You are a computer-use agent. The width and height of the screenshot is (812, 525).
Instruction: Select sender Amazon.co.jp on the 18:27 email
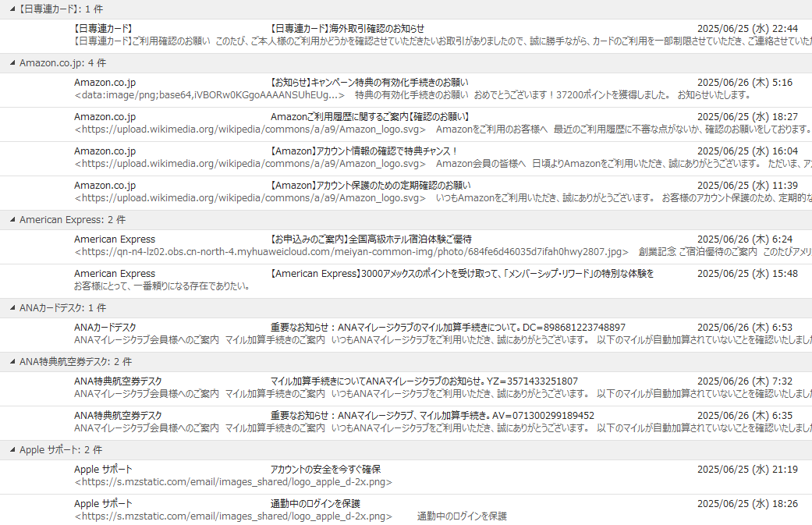(x=105, y=117)
